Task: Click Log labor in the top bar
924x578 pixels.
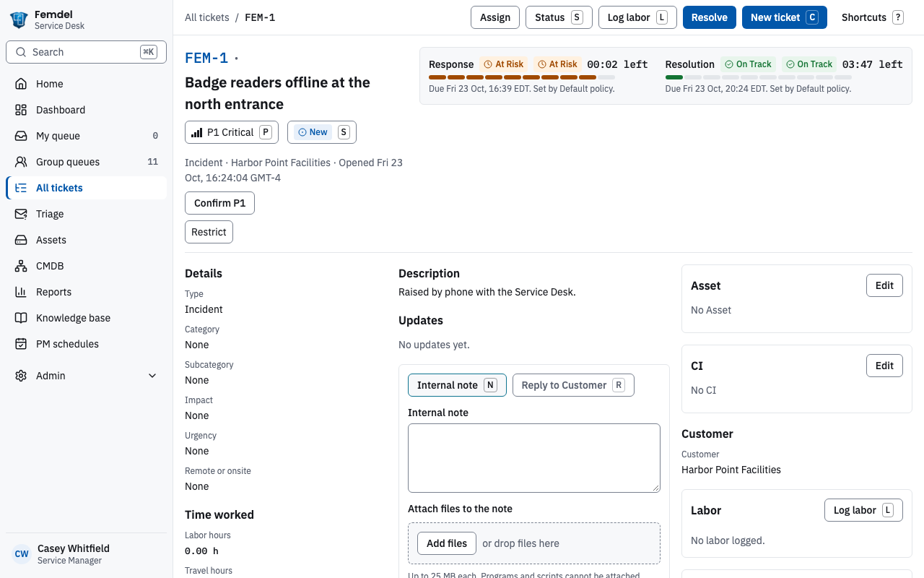Action: pos(637,17)
